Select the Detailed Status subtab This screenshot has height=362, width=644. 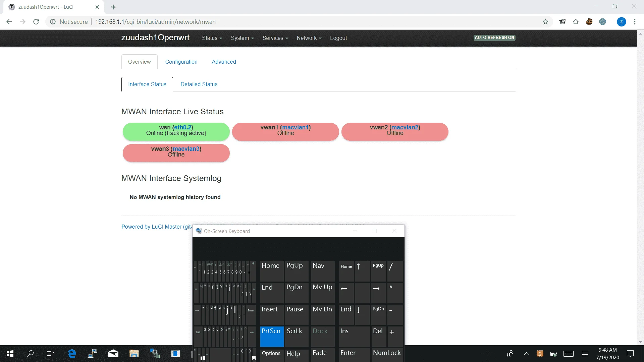(x=199, y=84)
